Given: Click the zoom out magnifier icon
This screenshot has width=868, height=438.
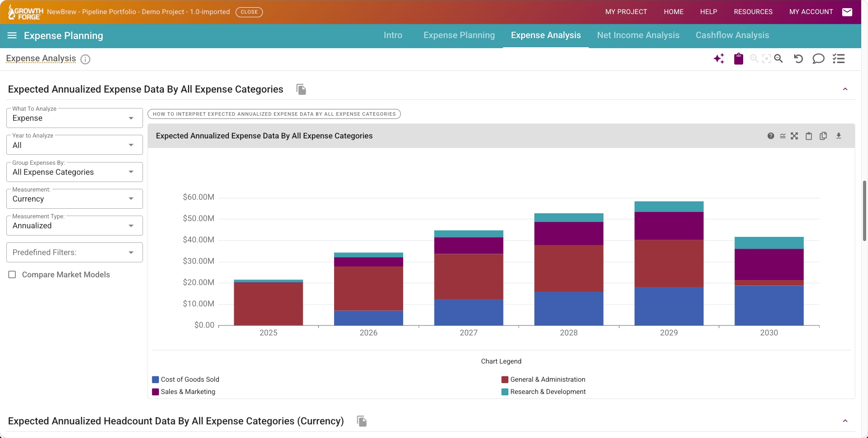Looking at the screenshot, I should 779,59.
